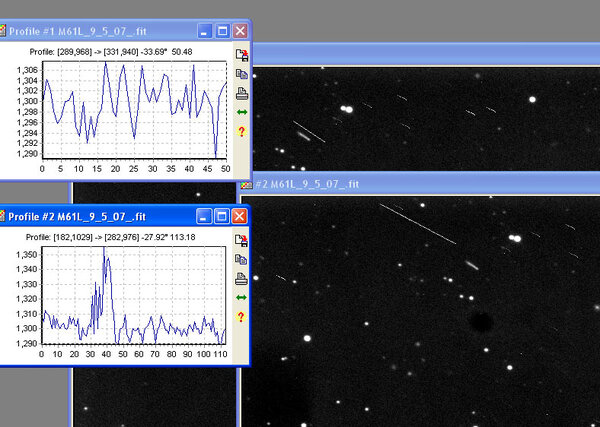Open the Profile #1 window system menu icon
Viewport: 600px width, 427px height.
tap(2, 31)
